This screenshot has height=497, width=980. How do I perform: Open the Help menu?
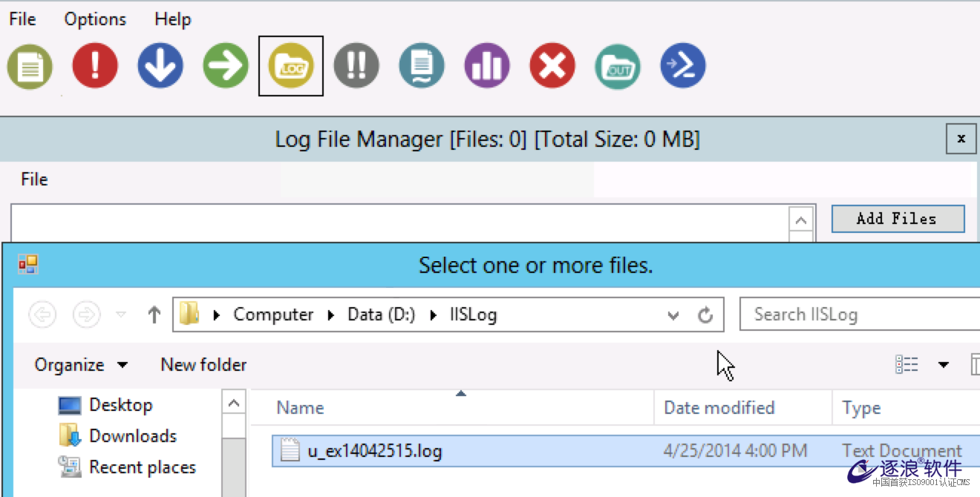(172, 19)
